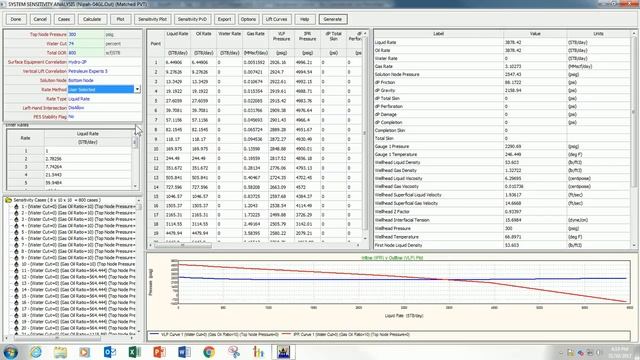Click Liquid Rate cell 6.44906 in point 1
This screenshot has height=360, width=640.
click(177, 62)
